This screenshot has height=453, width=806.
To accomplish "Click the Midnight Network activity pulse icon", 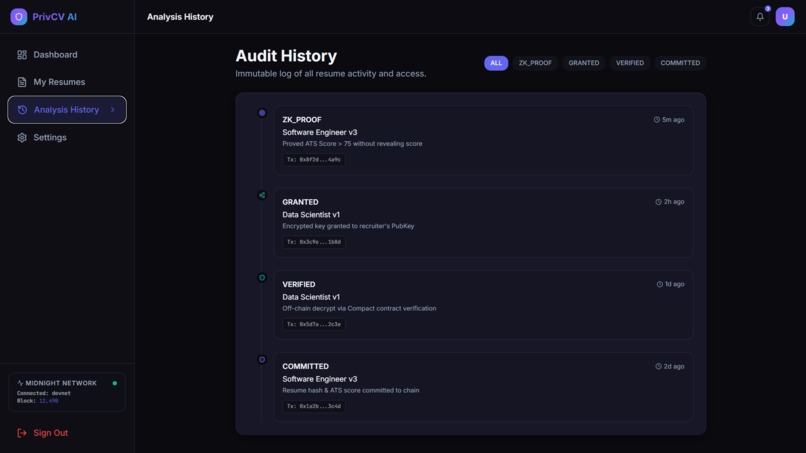I will click(20, 383).
